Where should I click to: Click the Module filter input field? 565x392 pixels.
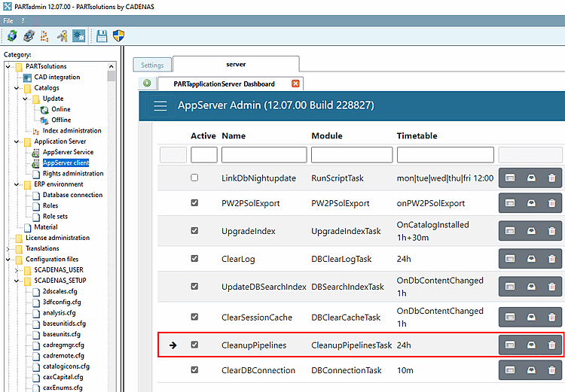tap(352, 155)
